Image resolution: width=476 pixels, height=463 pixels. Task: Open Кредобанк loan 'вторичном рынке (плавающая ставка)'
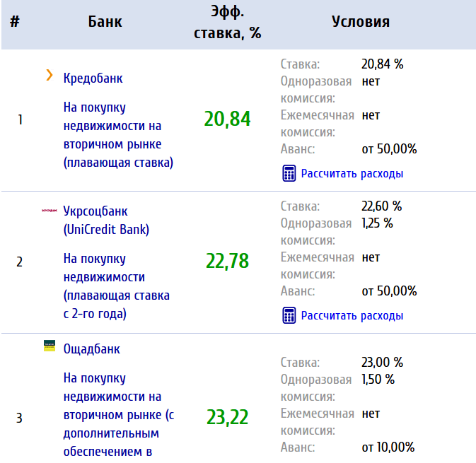[118, 135]
